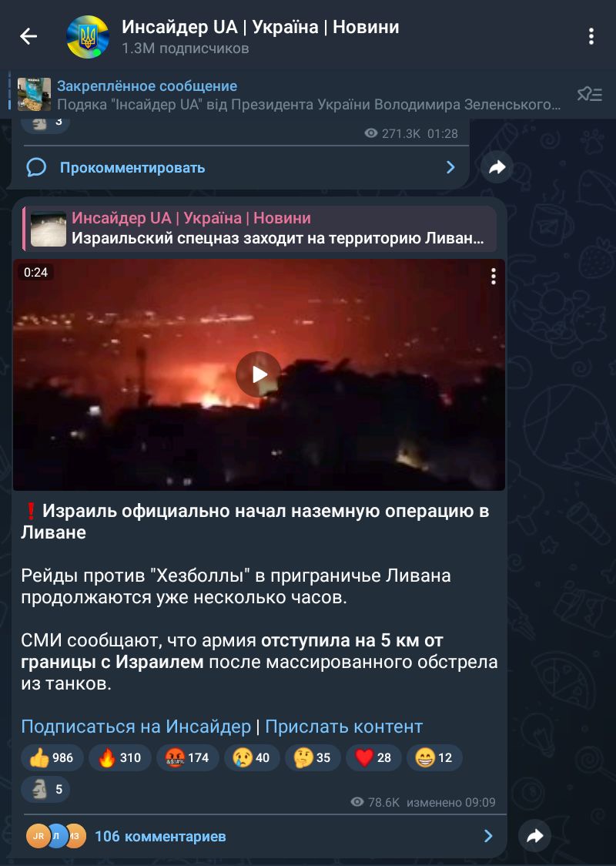Toggle the thumbs-up reaction with 986
Viewport: 616px width, 866px height.
pos(52,757)
